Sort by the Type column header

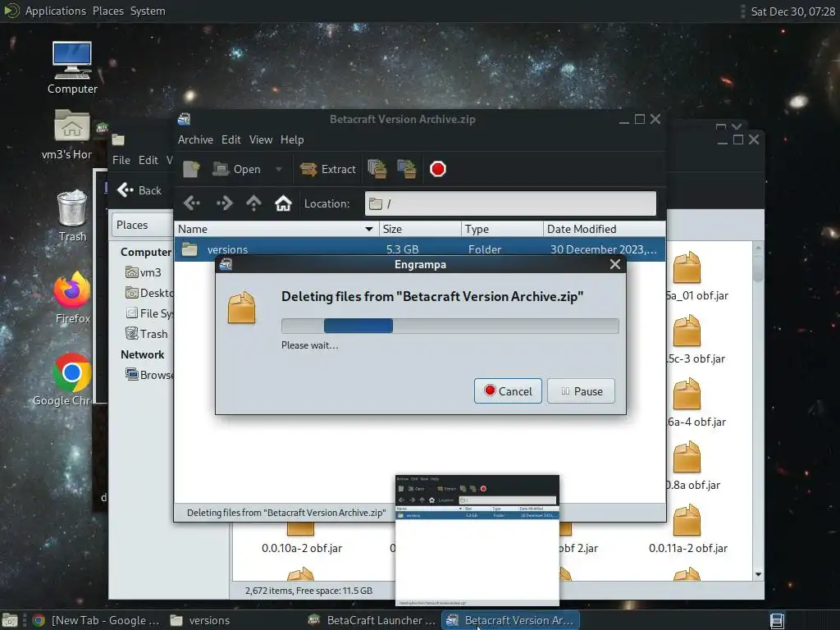[x=502, y=229]
